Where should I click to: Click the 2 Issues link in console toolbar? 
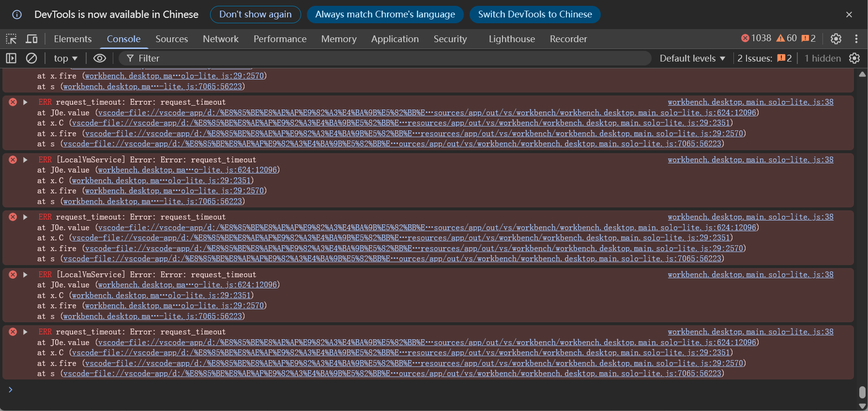765,58
